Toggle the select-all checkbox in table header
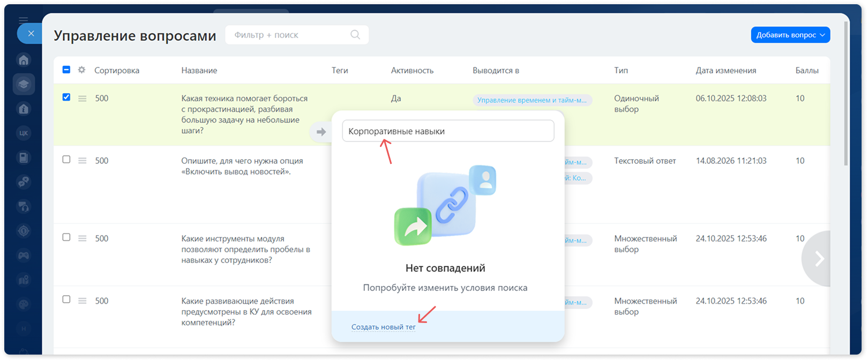 click(x=66, y=70)
